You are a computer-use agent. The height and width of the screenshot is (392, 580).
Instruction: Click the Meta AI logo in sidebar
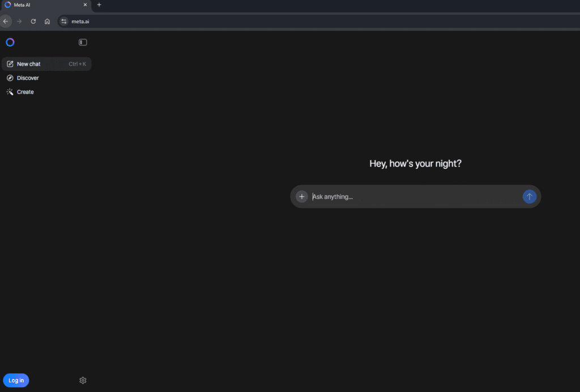coord(10,42)
